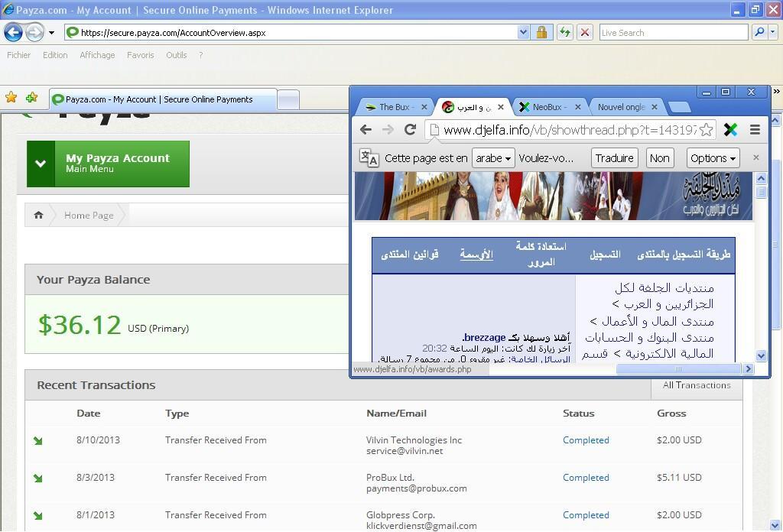The image size is (783, 532).
Task: Click the green arrow icon for 8/10/2013 transaction
Action: tap(38, 441)
